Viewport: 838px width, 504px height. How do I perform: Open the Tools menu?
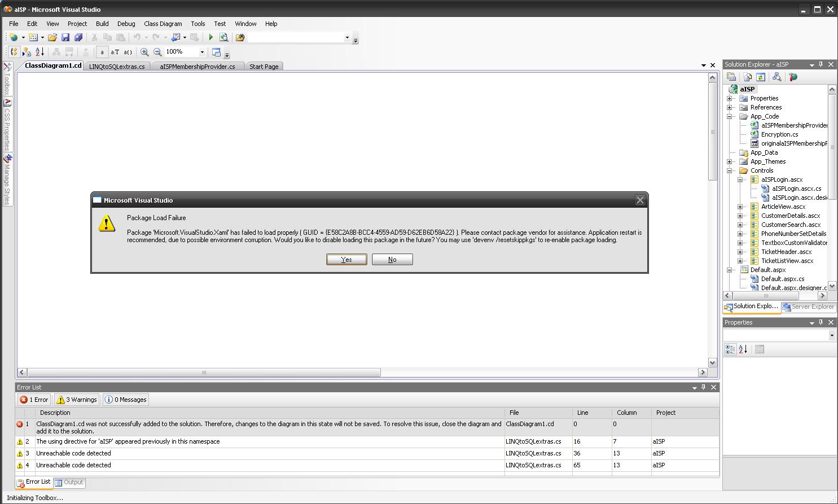click(x=198, y=24)
